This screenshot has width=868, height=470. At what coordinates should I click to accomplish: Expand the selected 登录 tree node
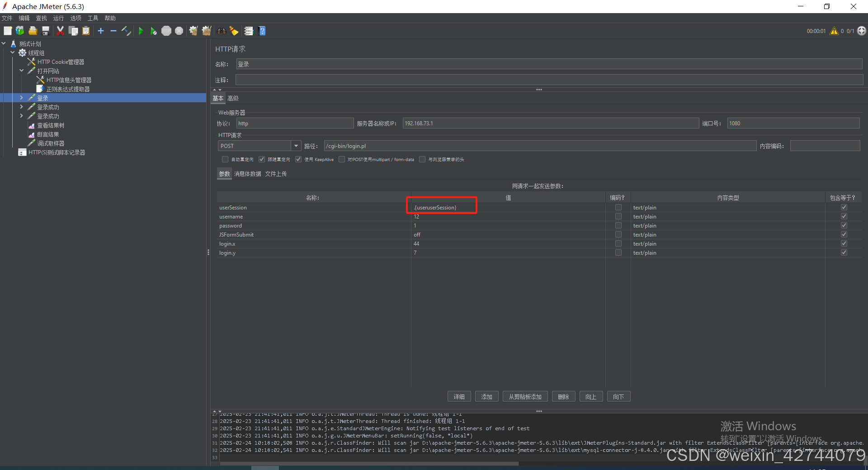(21, 98)
